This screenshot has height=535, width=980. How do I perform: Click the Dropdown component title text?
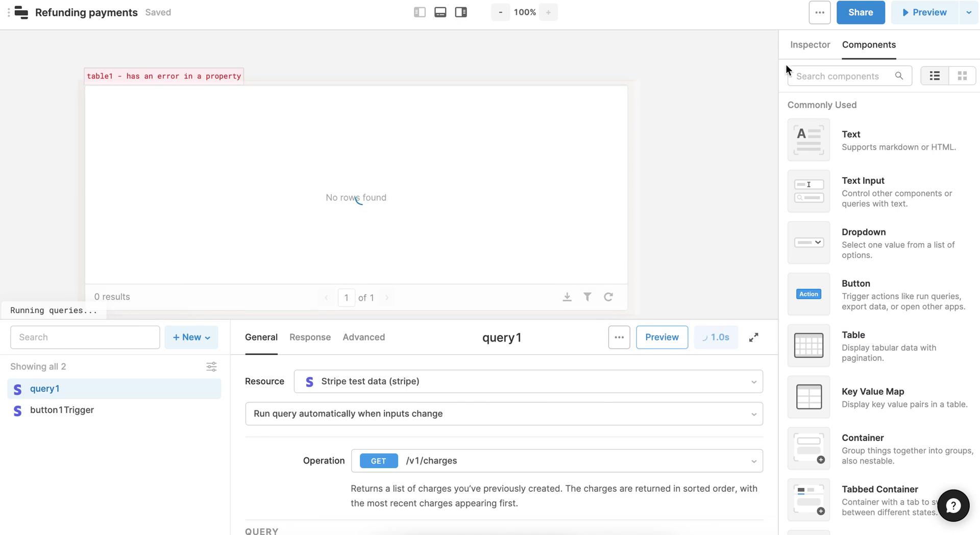(x=864, y=232)
